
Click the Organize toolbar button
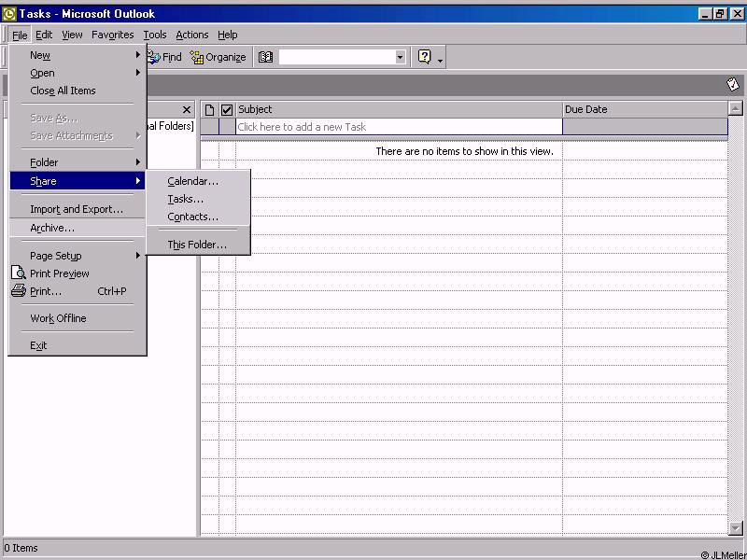point(218,57)
